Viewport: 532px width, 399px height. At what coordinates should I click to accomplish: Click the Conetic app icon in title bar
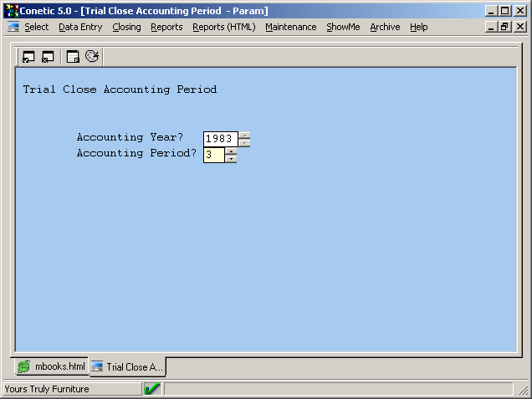pyautogui.click(x=12, y=10)
